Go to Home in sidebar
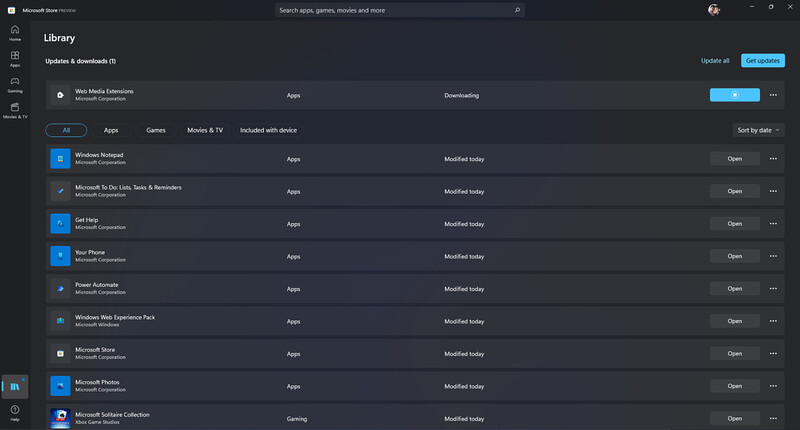Screen dimensions: 800x430 tap(15, 33)
